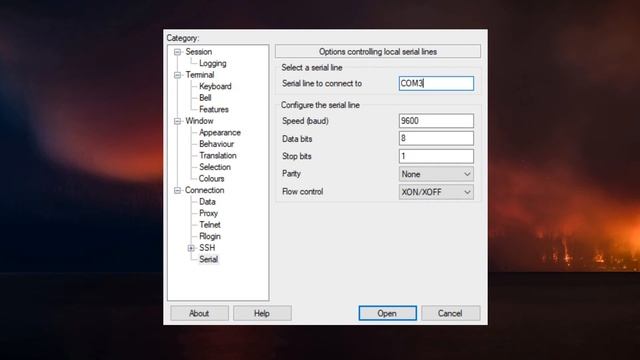Viewport: 640px width, 360px height.
Task: Open the Appearance settings category
Action: [220, 132]
